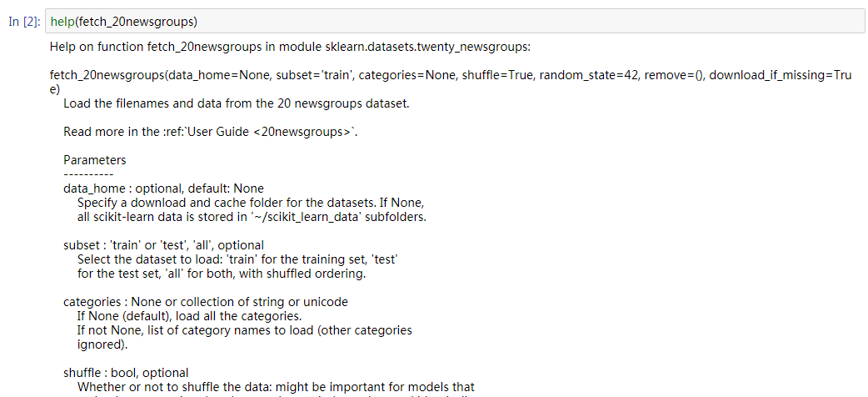Image resolution: width=868 pixels, height=397 pixels.
Task: Click the 'User Guide <20newsgroups>' reference text
Action: click(x=268, y=132)
